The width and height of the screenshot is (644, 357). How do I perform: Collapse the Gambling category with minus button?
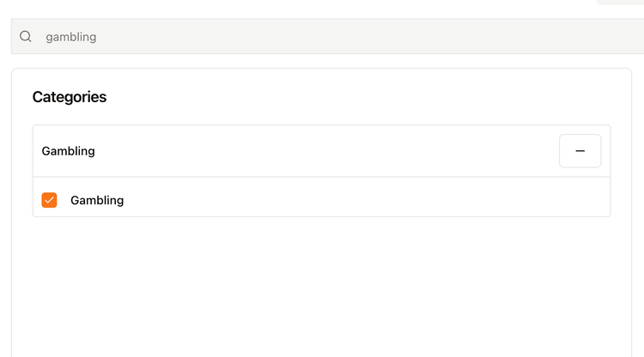click(x=580, y=151)
